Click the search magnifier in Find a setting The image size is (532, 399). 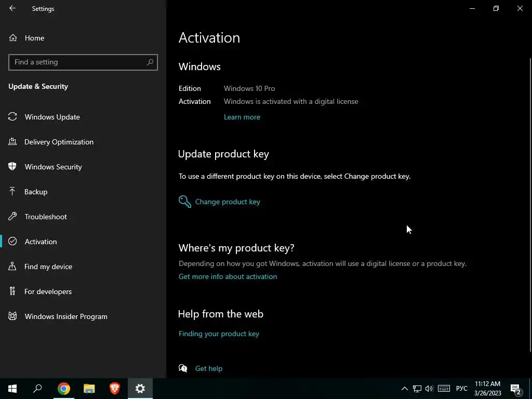click(150, 62)
